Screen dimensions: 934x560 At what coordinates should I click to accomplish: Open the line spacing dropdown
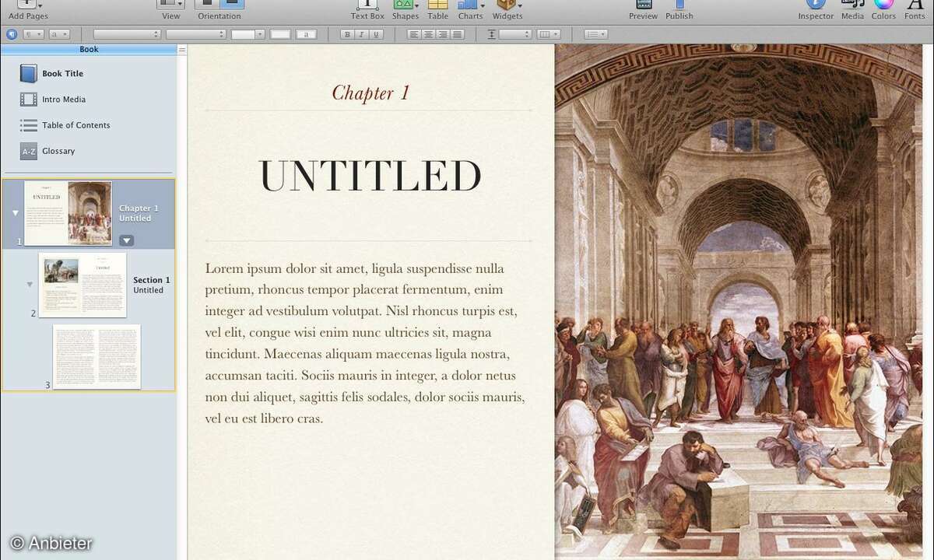click(515, 34)
